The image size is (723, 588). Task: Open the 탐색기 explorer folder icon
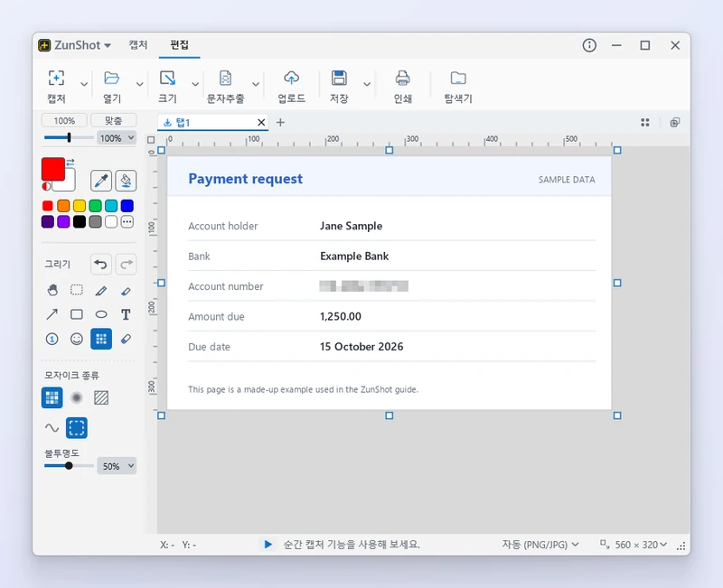458,78
